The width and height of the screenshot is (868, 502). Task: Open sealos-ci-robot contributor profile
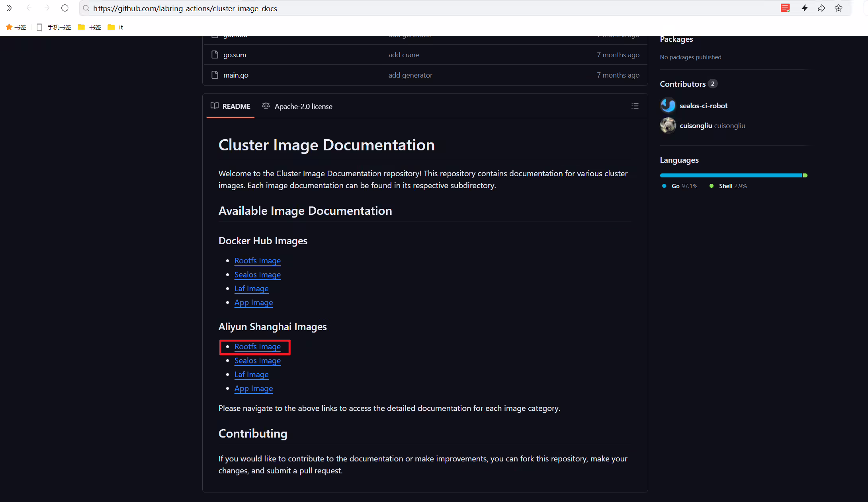(704, 106)
